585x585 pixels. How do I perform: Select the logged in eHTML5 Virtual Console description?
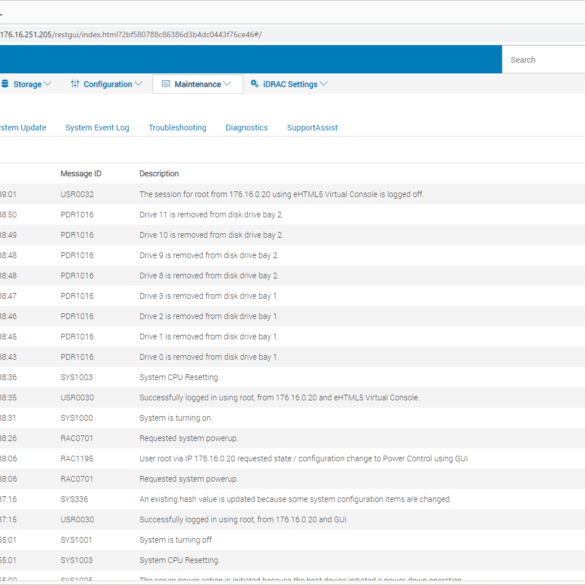[279, 398]
